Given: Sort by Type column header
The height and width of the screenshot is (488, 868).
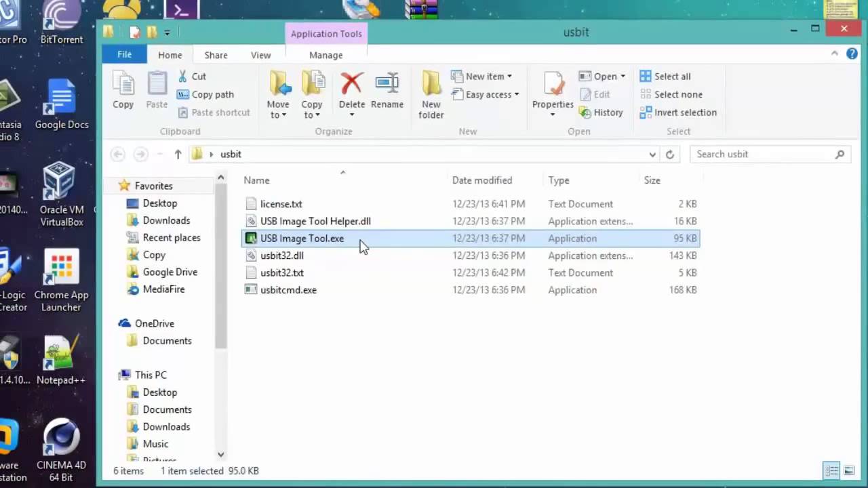Looking at the screenshot, I should 559,180.
